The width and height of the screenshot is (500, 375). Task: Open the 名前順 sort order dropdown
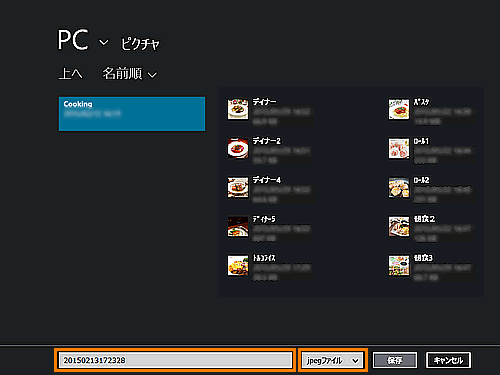tap(129, 74)
